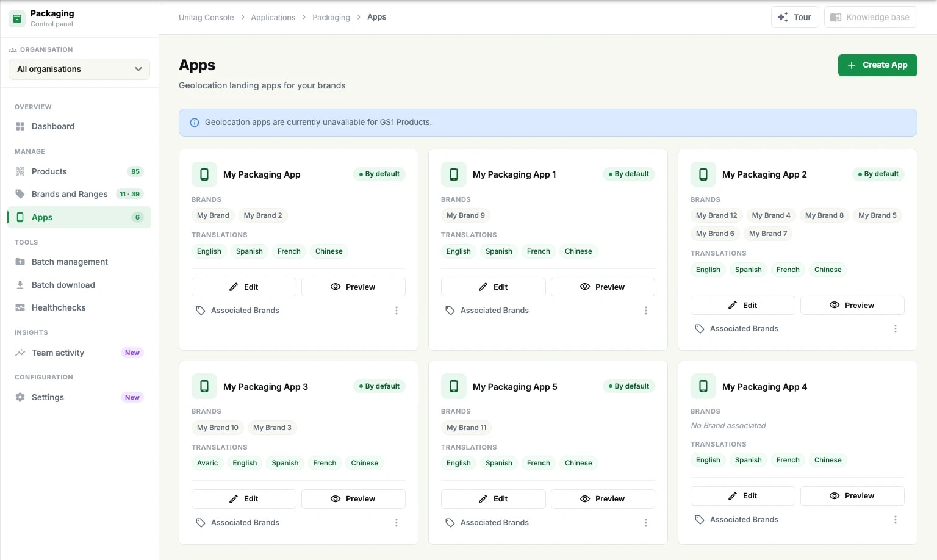Click the 85 count badge beside Products
This screenshot has width=937, height=560.
[x=135, y=171]
